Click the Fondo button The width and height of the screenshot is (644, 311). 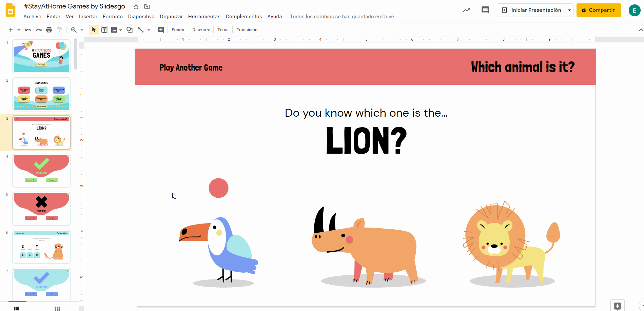coord(178,30)
